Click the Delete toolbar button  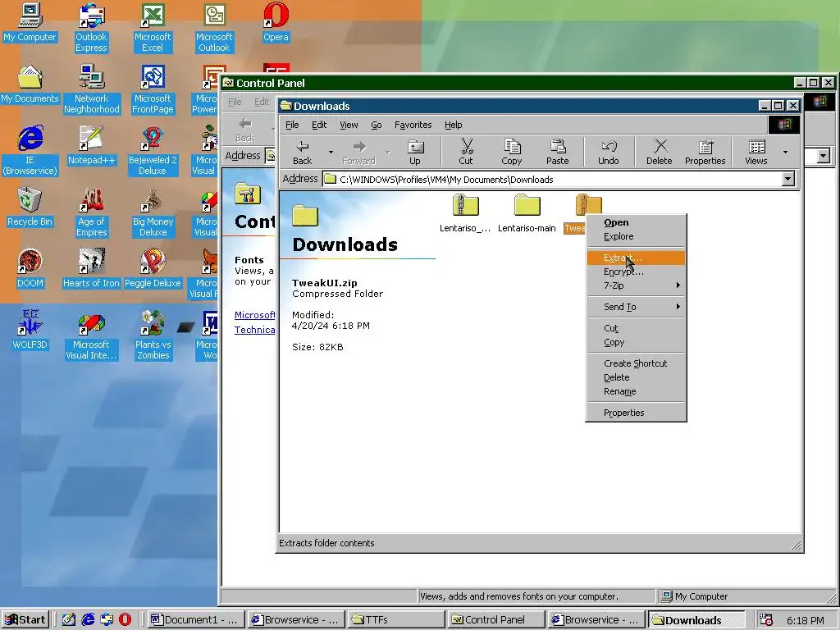coord(659,152)
